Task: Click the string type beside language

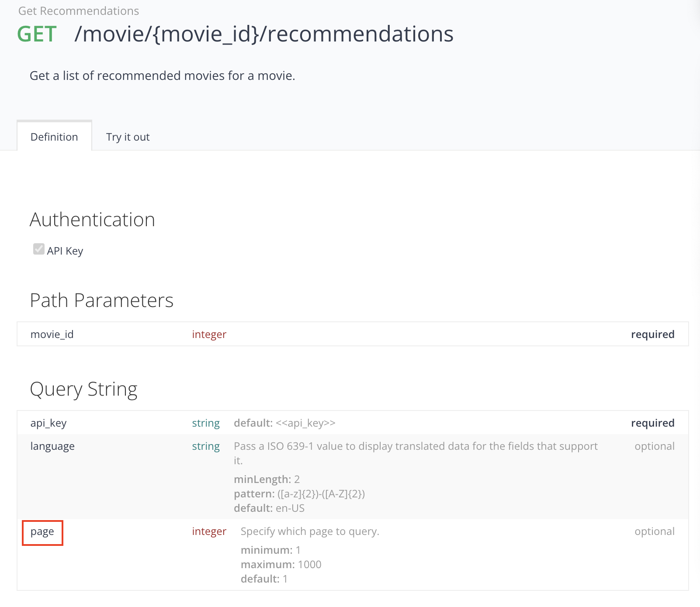Action: click(x=206, y=446)
